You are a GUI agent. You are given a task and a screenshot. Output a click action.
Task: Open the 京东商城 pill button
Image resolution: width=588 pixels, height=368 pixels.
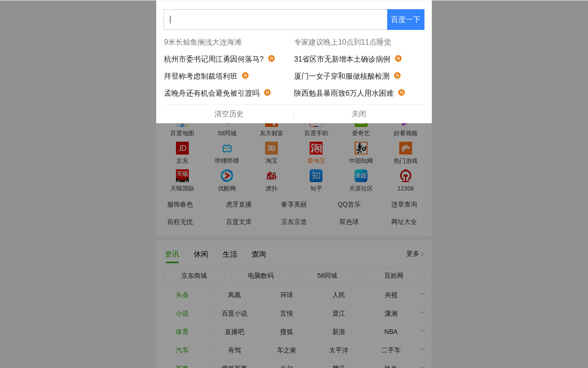pyautogui.click(x=194, y=276)
